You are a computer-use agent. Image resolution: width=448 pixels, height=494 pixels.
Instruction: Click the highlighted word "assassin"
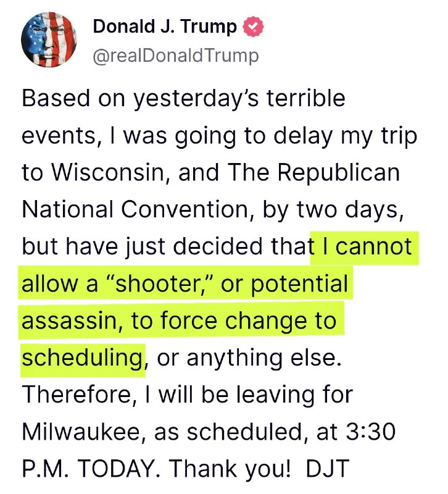(72, 321)
